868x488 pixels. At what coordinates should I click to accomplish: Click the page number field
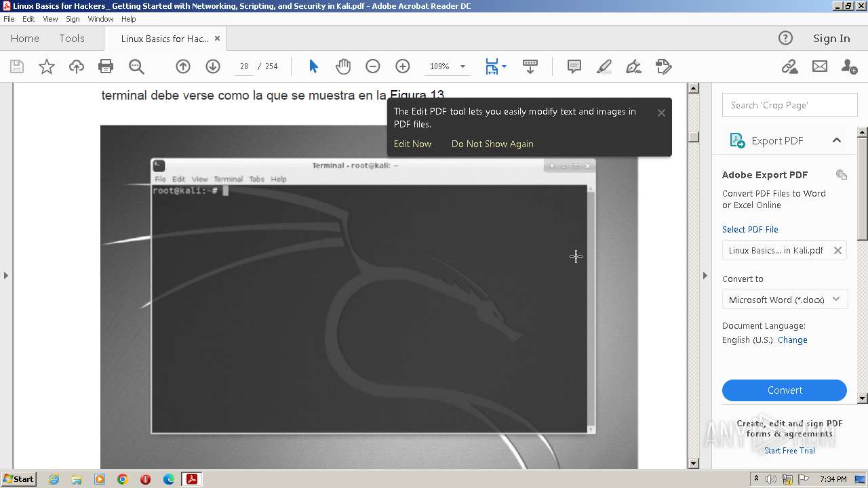[243, 66]
